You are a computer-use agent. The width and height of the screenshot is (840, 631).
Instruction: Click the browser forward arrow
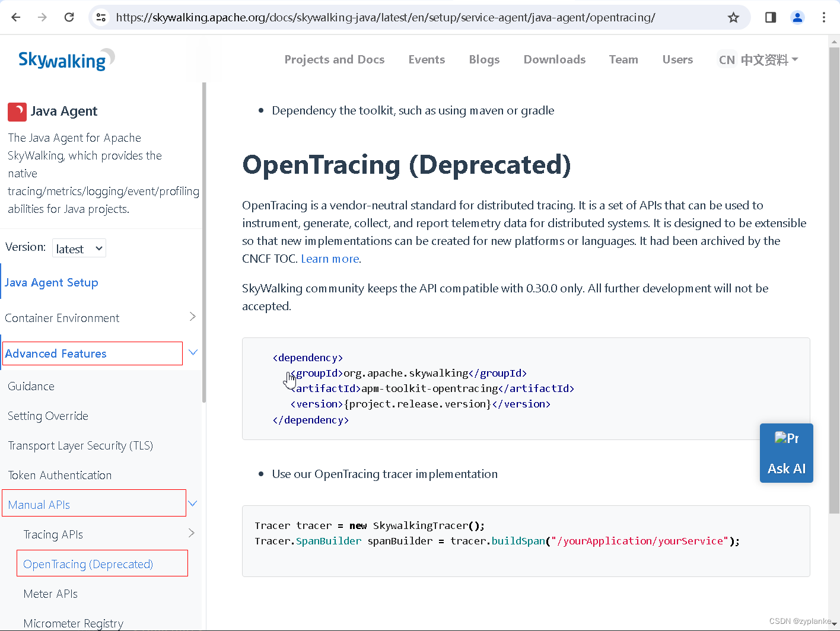42,17
